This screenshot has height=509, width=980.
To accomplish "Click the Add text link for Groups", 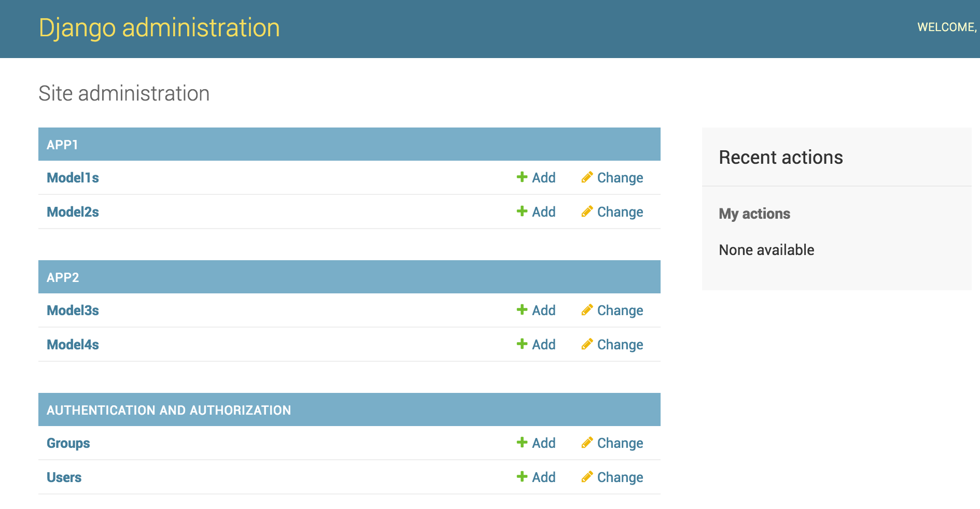I will pyautogui.click(x=543, y=443).
